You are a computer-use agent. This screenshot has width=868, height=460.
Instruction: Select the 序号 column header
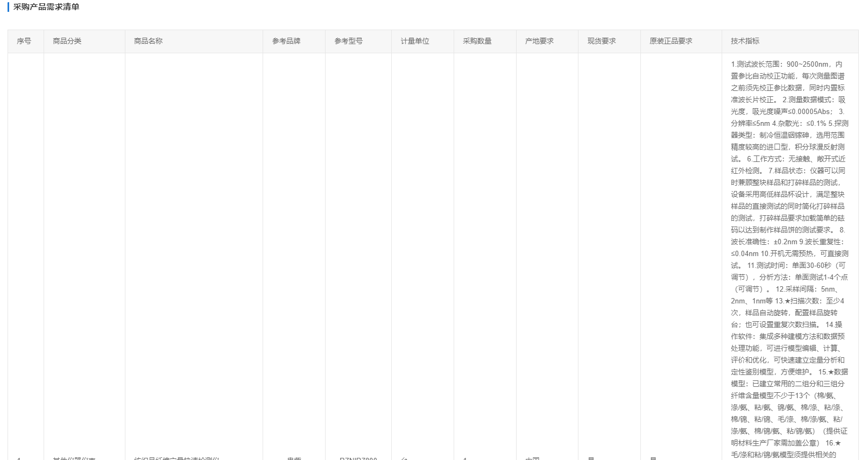coord(24,41)
